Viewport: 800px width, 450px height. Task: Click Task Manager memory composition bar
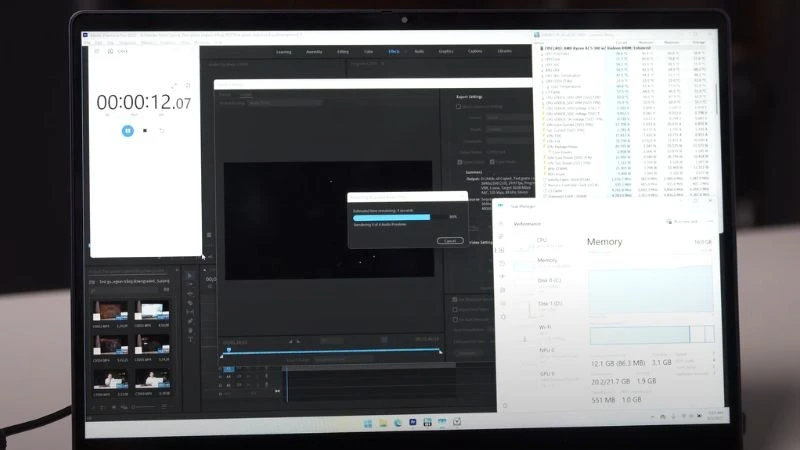(x=652, y=334)
